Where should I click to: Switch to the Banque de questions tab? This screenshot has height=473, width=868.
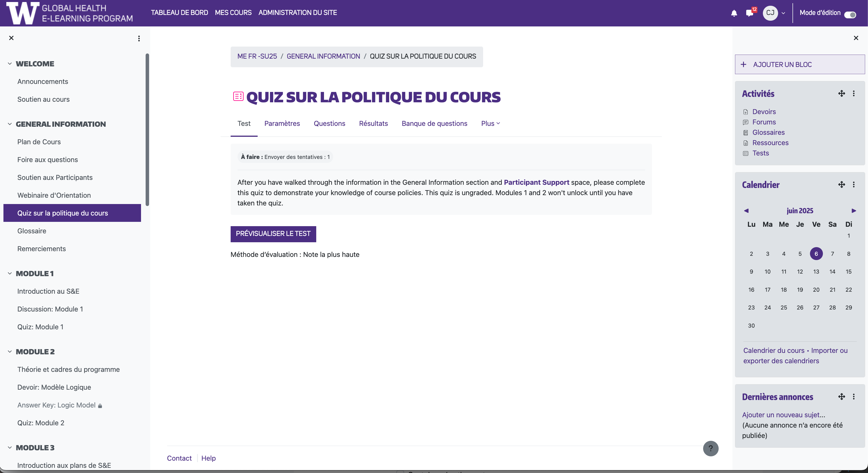pos(434,123)
